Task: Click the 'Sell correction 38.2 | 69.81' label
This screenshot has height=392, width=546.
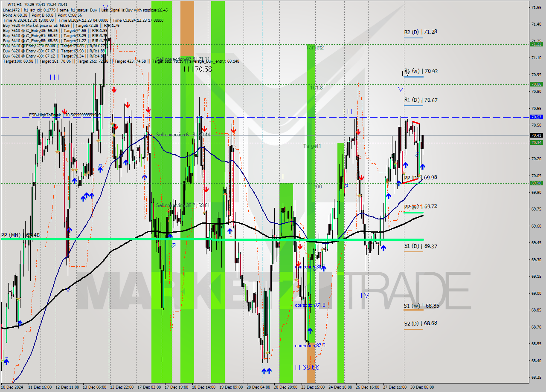Action: coord(183,205)
